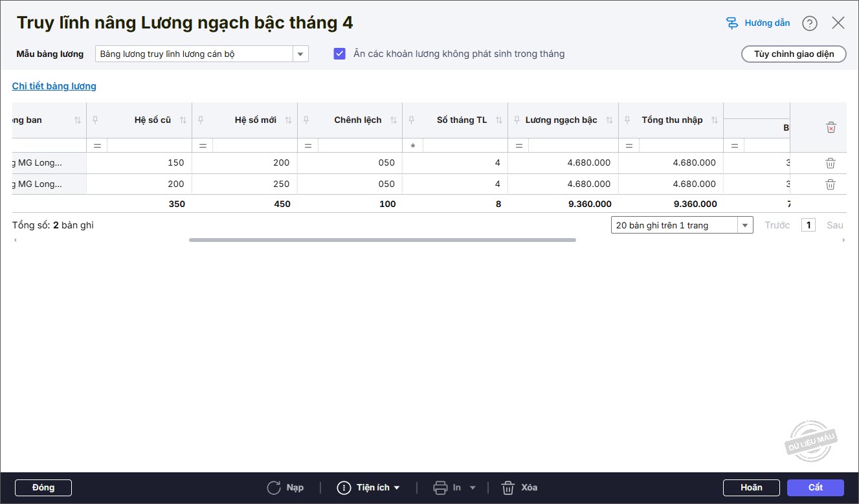
Task: Click the Tùy chỉnh giao diện button
Action: pyautogui.click(x=794, y=54)
